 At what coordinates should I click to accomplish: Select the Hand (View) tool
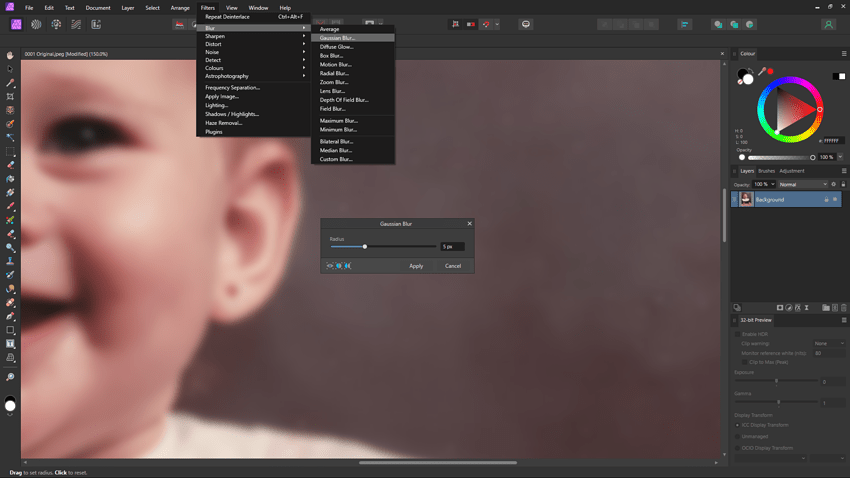pos(10,56)
